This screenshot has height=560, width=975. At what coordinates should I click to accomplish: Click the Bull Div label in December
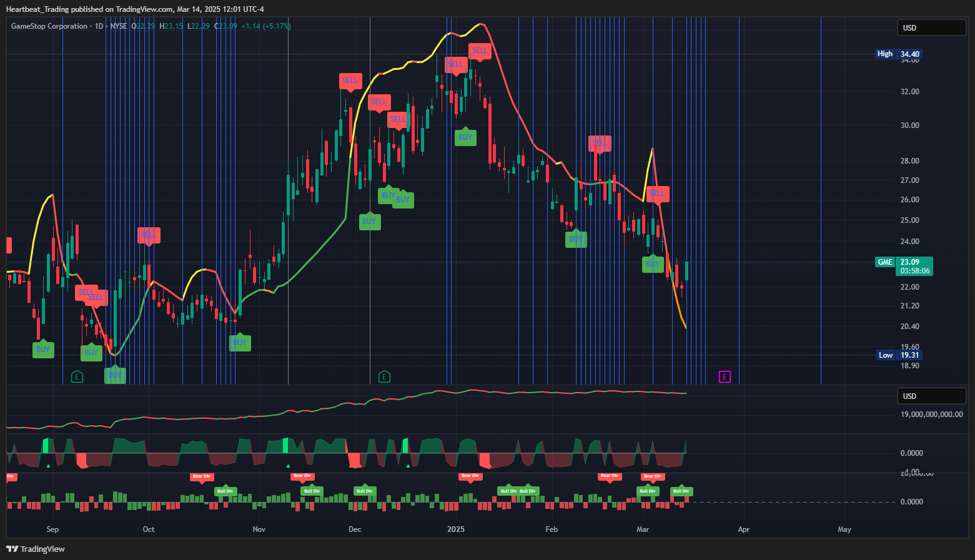pos(364,491)
